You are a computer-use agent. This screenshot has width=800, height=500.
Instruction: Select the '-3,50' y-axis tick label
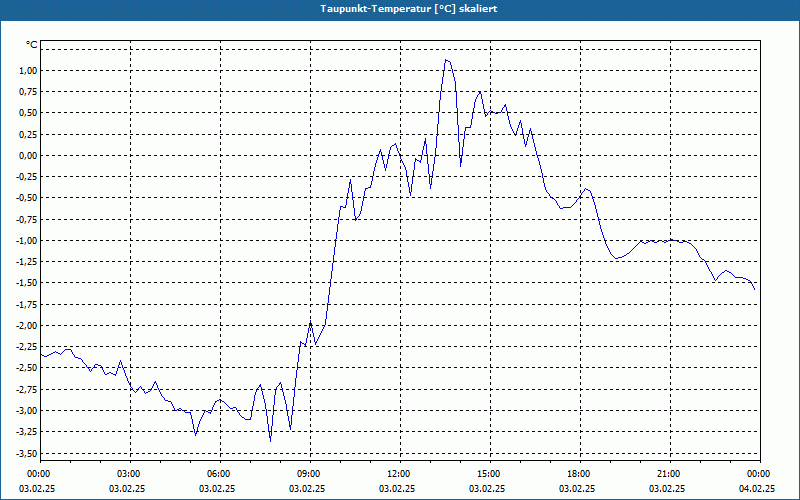[27, 453]
